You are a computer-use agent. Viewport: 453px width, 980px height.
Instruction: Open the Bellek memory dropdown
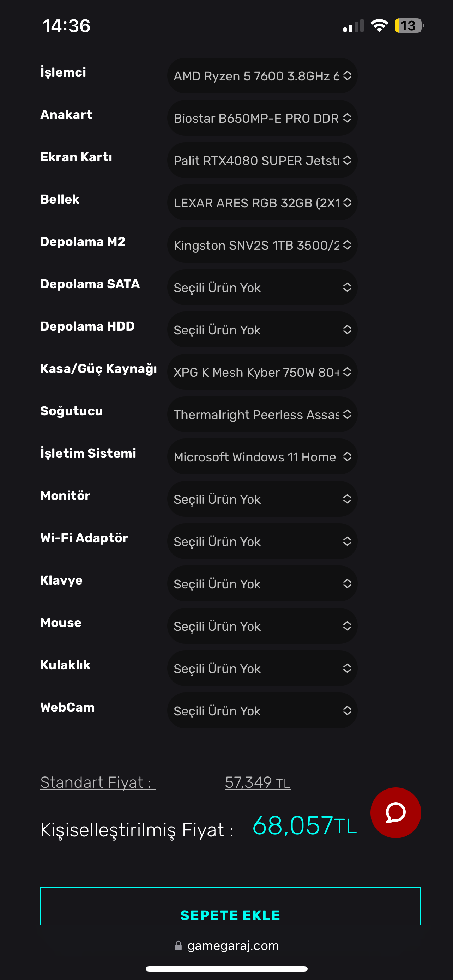pos(262,203)
